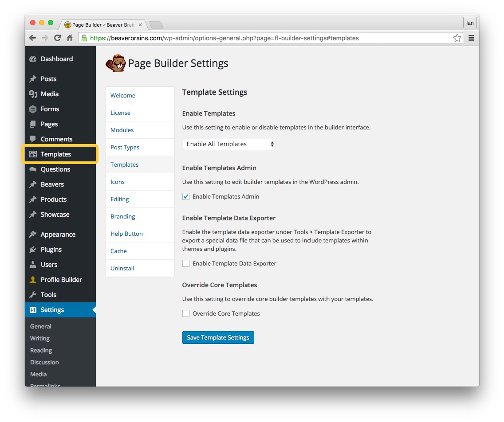The width and height of the screenshot is (504, 422).
Task: Open a new browser tab
Action: [x=156, y=25]
